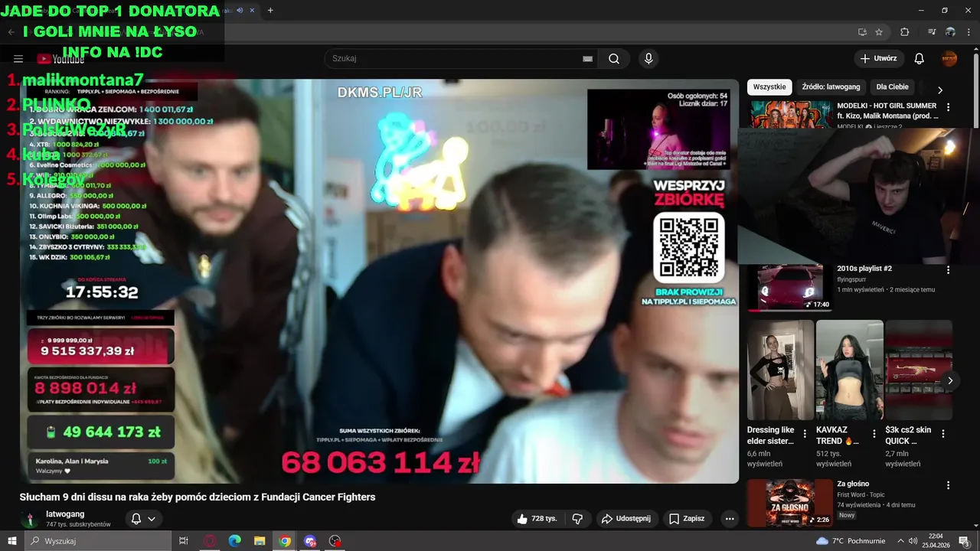Click the video title about Cancer Fighters
The image size is (980, 551).
[x=198, y=497]
